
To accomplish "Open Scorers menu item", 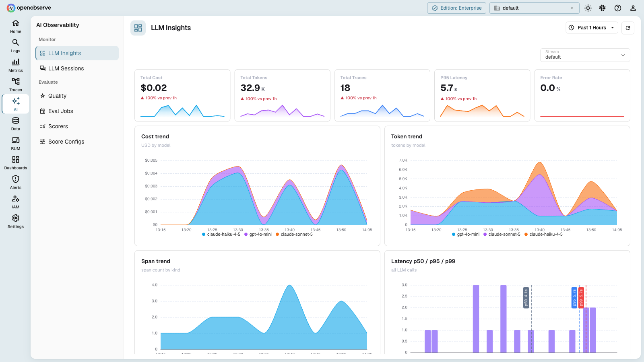I will pos(77,126).
